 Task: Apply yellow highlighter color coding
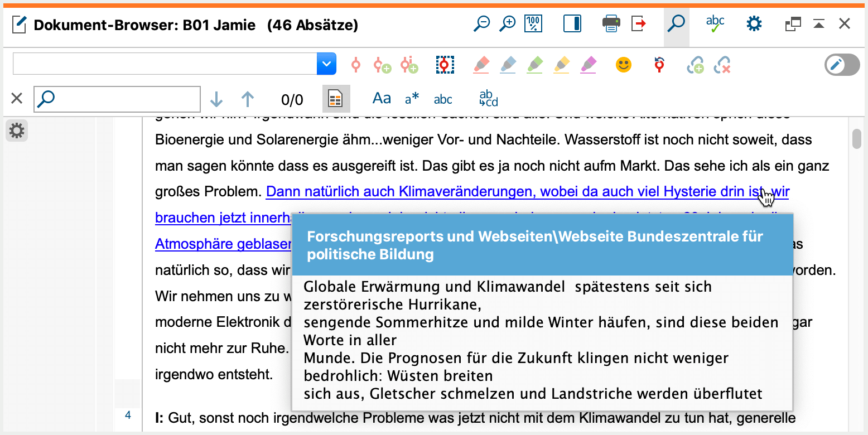tap(562, 65)
